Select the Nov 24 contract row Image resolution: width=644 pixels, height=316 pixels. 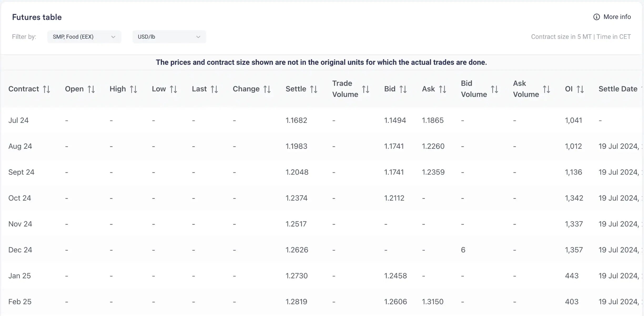tap(321, 224)
